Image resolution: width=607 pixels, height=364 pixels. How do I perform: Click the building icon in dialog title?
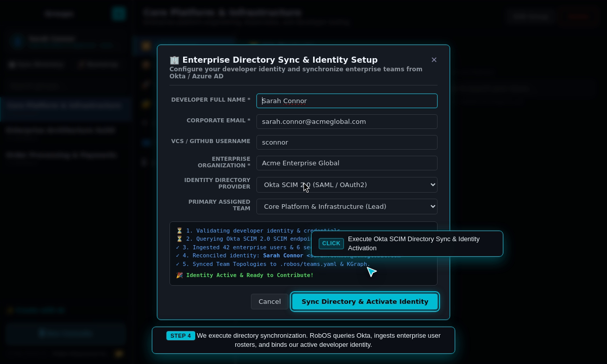click(x=175, y=60)
